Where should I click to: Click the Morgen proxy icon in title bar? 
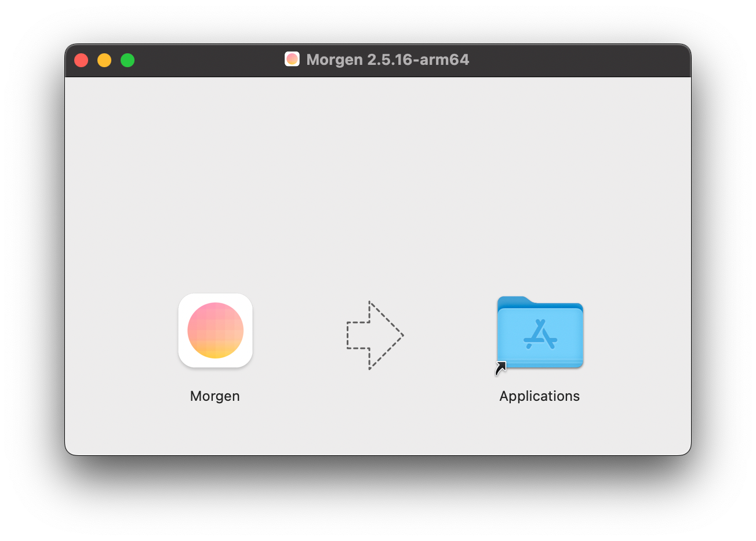coord(292,59)
